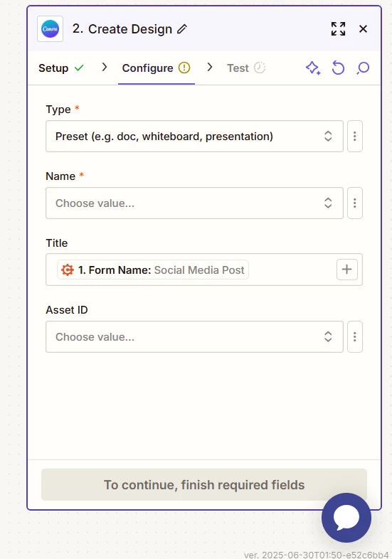Click the plus icon in Title field
This screenshot has width=392, height=559.
pyautogui.click(x=347, y=270)
